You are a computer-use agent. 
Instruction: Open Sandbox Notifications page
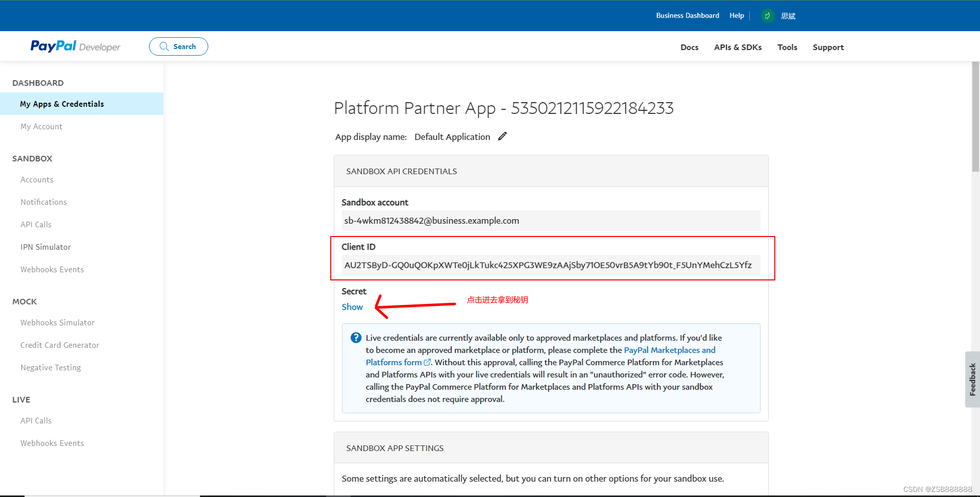point(43,202)
